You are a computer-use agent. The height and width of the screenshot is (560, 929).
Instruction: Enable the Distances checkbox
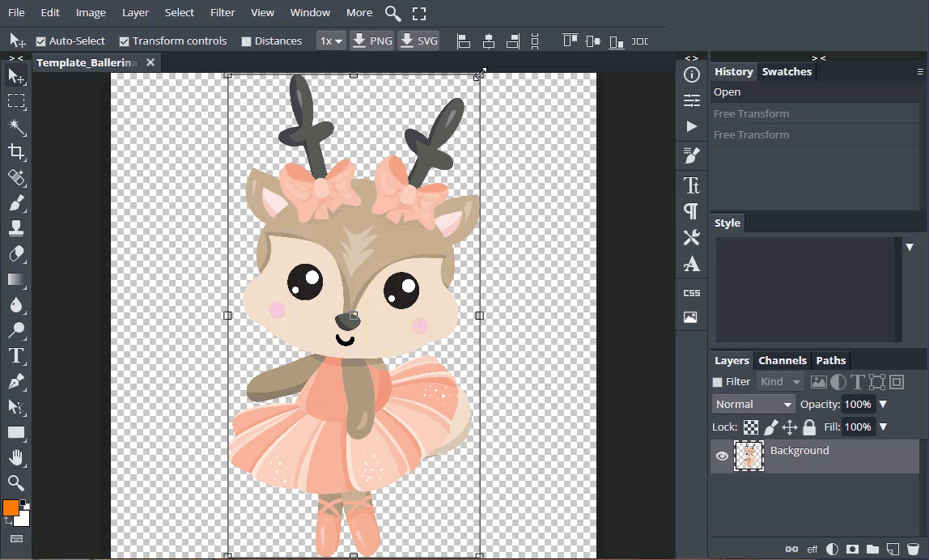pos(247,41)
